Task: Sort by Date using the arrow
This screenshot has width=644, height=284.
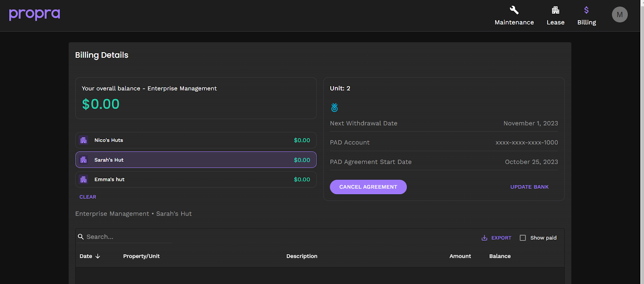Action: point(98,256)
